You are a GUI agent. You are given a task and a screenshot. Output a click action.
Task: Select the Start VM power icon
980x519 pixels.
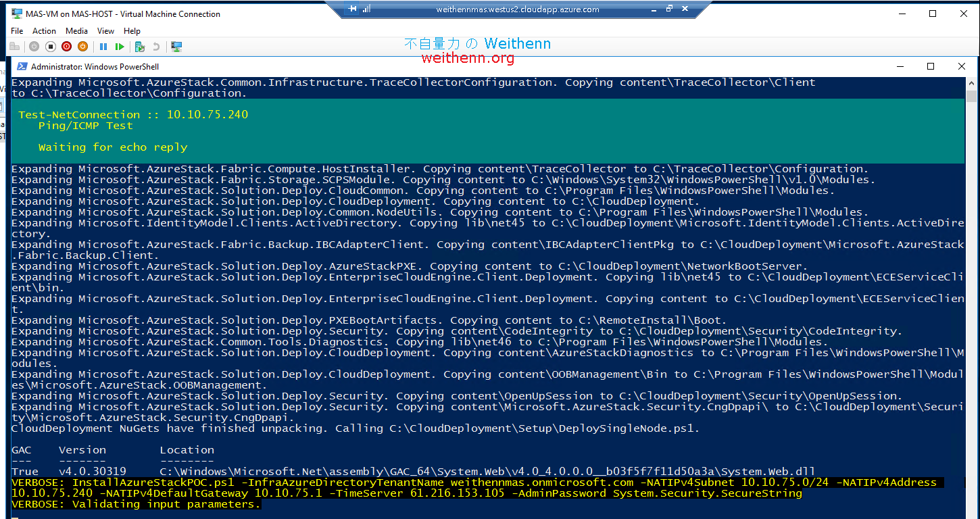click(34, 46)
